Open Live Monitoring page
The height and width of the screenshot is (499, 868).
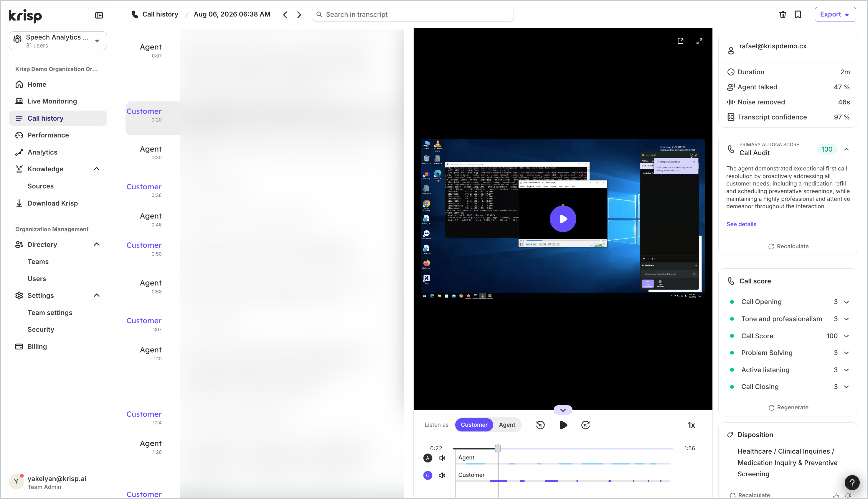click(57, 101)
